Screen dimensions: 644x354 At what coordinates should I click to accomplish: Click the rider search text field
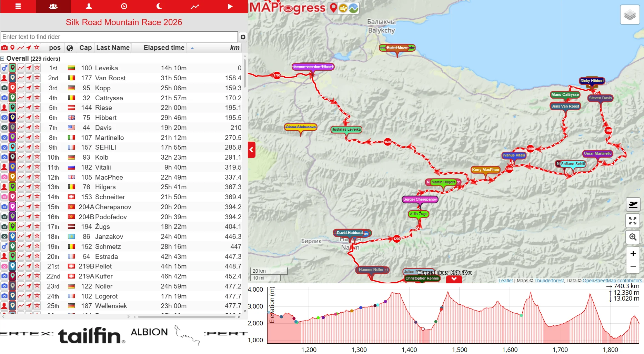(119, 37)
